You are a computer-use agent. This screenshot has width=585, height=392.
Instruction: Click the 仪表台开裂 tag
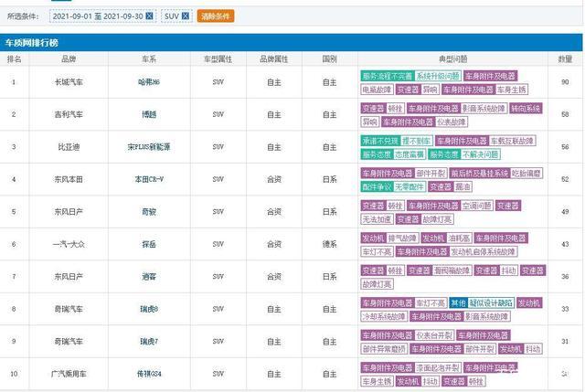434,335
